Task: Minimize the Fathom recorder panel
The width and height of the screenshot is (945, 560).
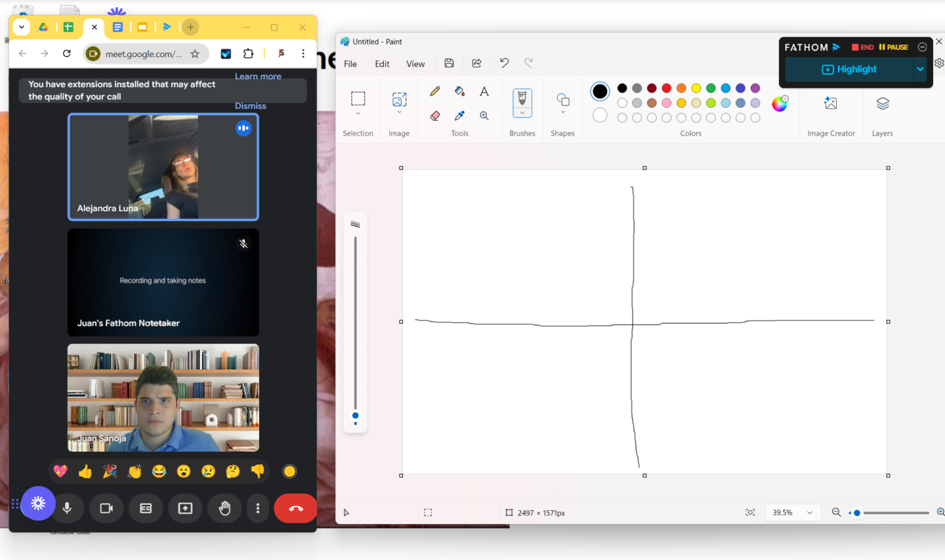Action: pyautogui.click(x=922, y=47)
